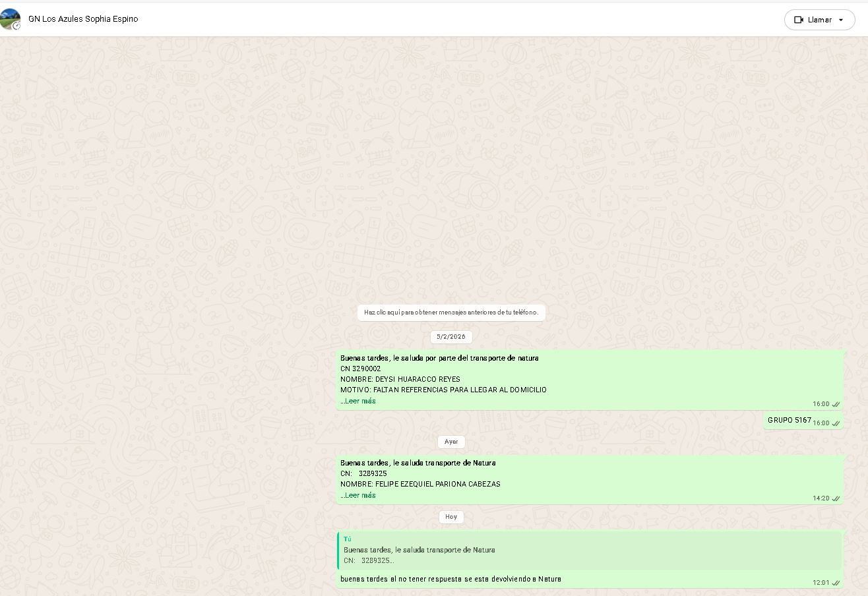Click the 'Hoy' date separator
Image resolution: width=868 pixels, height=596 pixels.
click(x=451, y=517)
